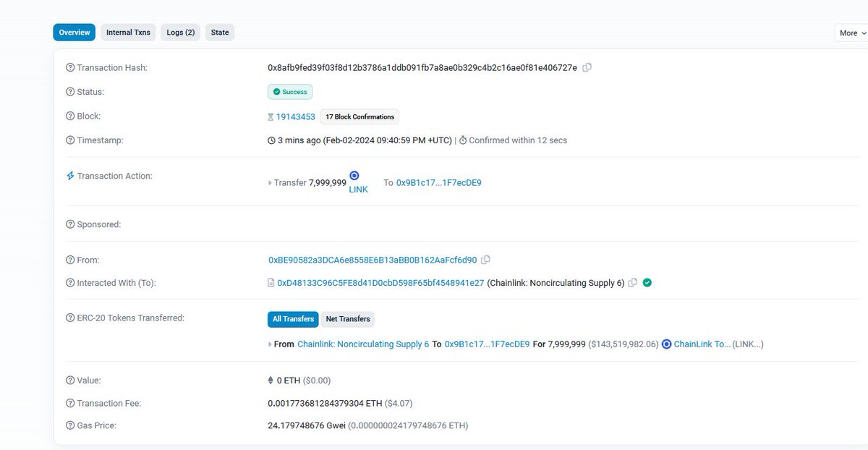Open block 19143453
This screenshot has height=450, width=868.
click(x=296, y=116)
